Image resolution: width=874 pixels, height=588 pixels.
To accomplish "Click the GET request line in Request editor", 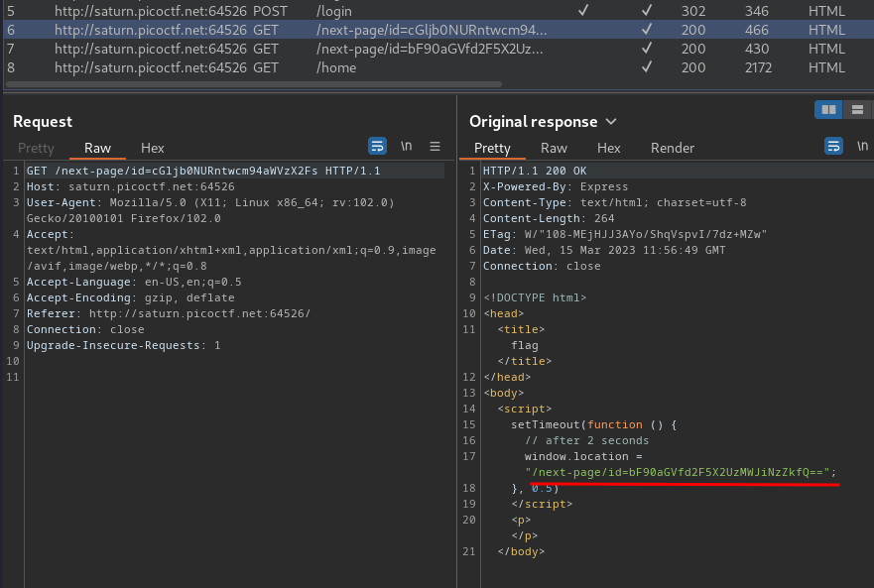I will pos(203,172).
